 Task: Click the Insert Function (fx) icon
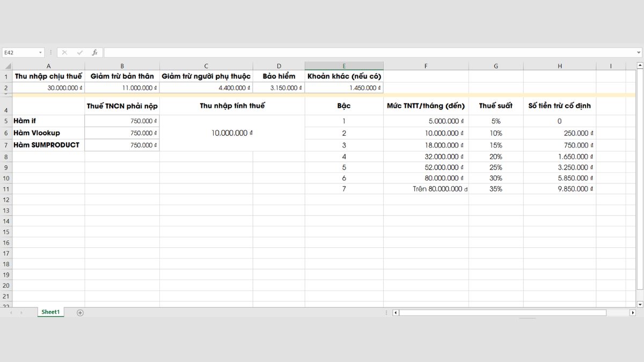[94, 52]
